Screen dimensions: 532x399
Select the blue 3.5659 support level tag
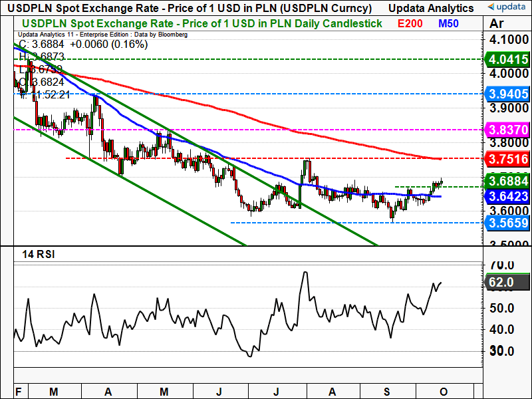click(x=507, y=223)
